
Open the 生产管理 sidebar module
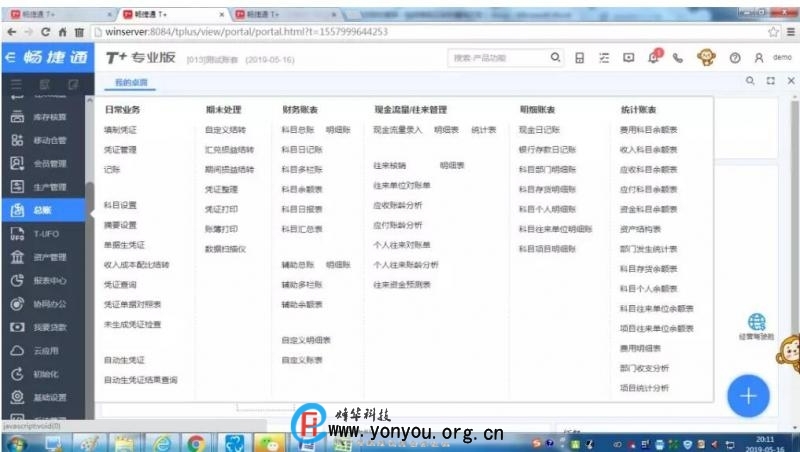tap(43, 187)
